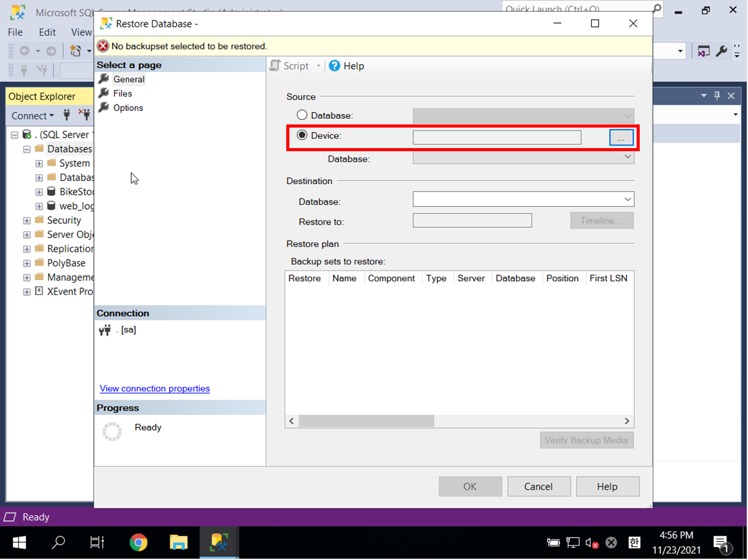Click the Position column header
748x560 pixels.
point(563,278)
